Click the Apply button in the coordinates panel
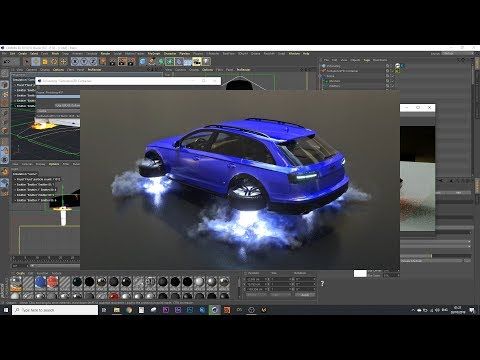The height and width of the screenshot is (360, 480). coord(305,295)
